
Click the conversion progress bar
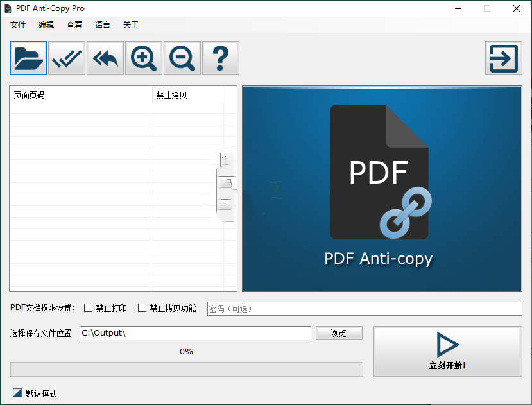point(187,369)
